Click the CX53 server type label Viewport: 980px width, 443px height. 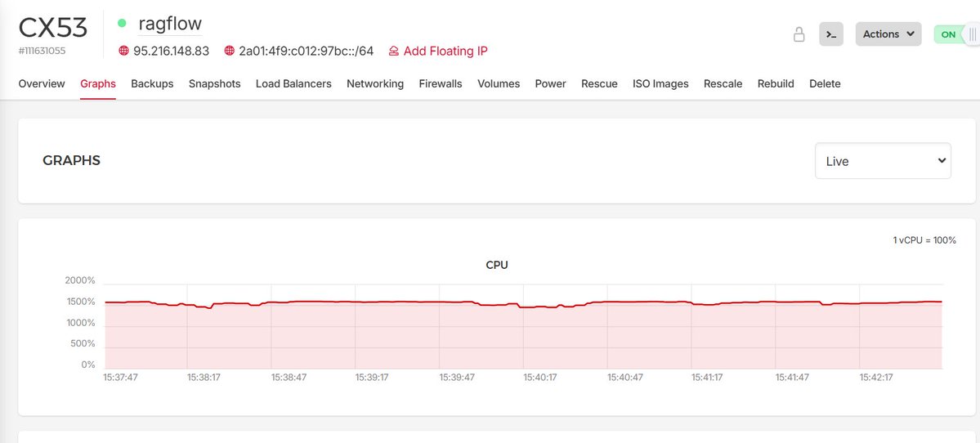coord(53,28)
